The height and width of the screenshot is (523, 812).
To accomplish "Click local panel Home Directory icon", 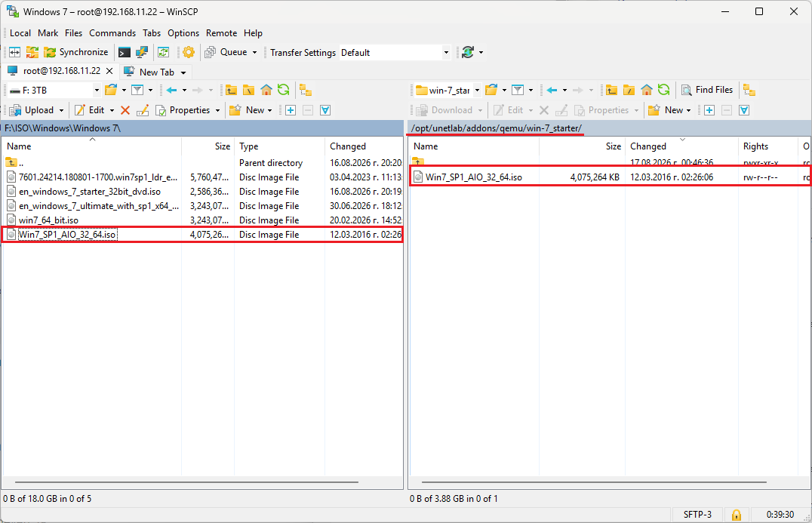I will pos(266,90).
